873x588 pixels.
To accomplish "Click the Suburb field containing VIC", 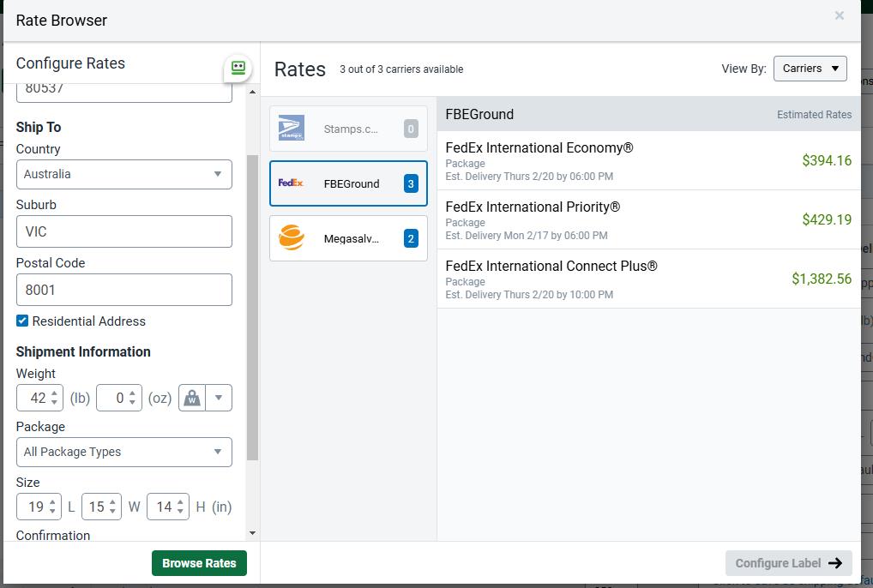I will 124,231.
